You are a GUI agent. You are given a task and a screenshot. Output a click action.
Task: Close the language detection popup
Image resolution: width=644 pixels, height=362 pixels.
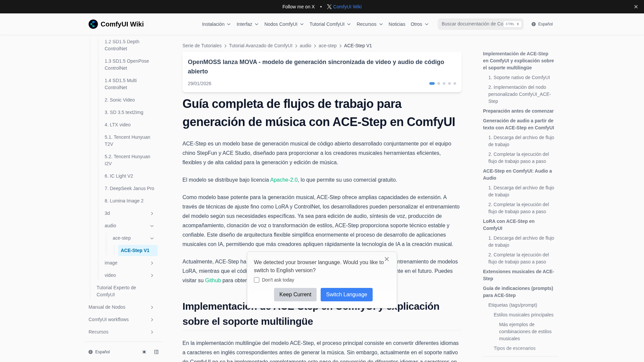387,259
